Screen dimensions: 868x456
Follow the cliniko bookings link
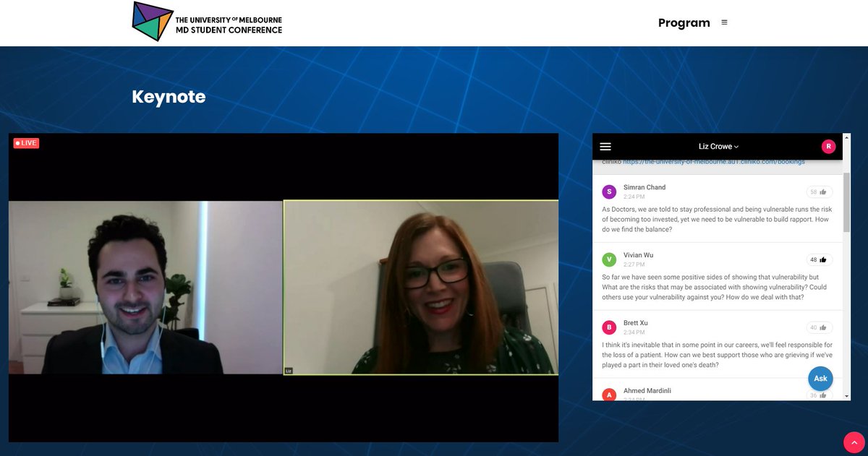pyautogui.click(x=713, y=162)
